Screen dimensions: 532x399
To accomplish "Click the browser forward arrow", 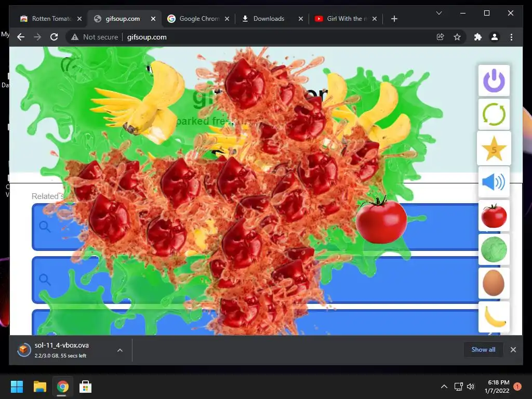I will pyautogui.click(x=37, y=37).
